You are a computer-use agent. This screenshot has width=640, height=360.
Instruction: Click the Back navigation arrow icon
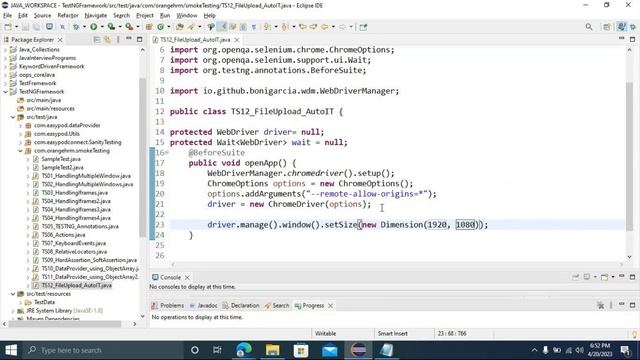coord(324,27)
